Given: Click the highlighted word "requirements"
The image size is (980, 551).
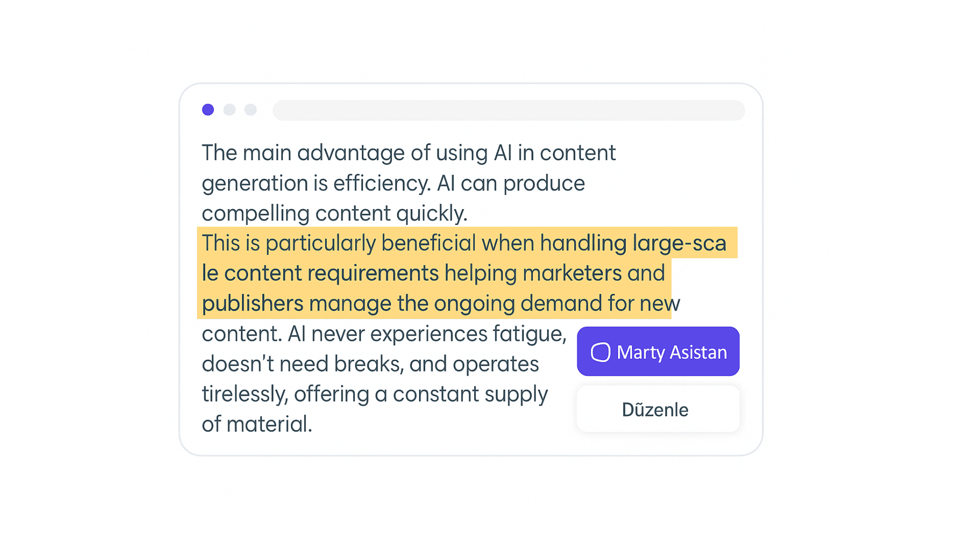Looking at the screenshot, I should click(x=373, y=273).
